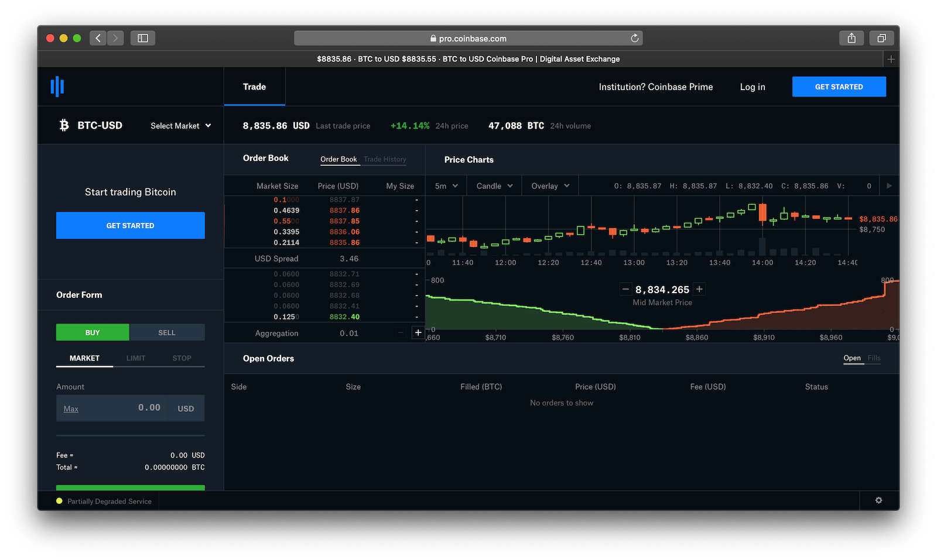Switch to Trade History tab

click(385, 159)
